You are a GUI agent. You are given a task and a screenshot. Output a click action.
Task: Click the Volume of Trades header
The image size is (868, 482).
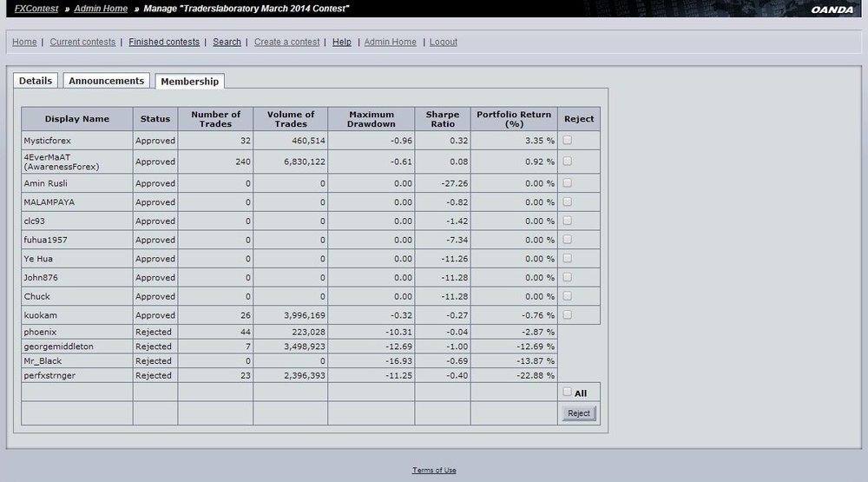click(291, 119)
